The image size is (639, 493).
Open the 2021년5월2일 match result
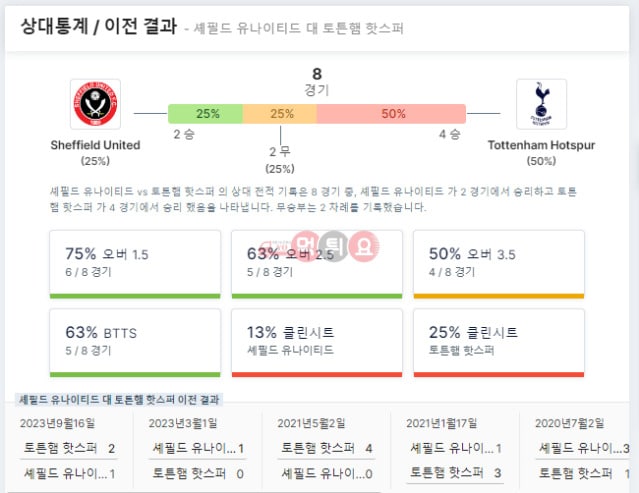(326, 448)
